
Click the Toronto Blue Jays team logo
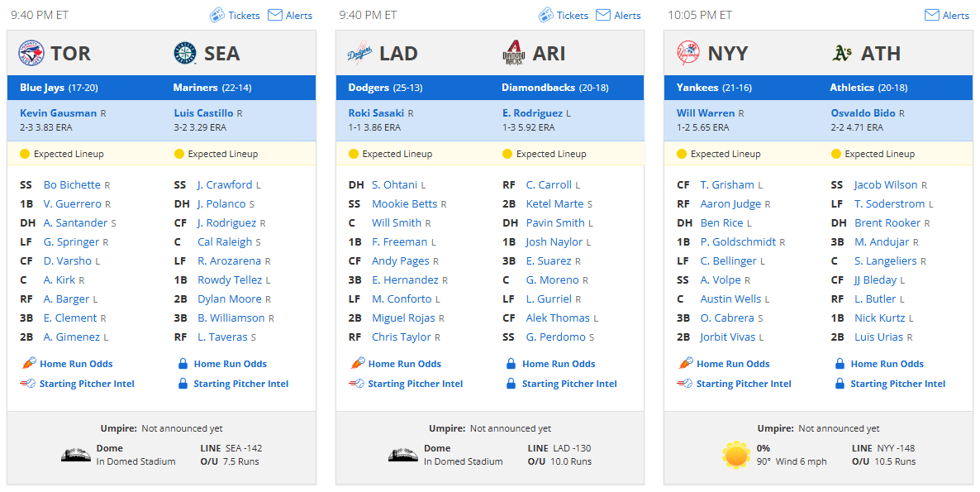point(31,53)
